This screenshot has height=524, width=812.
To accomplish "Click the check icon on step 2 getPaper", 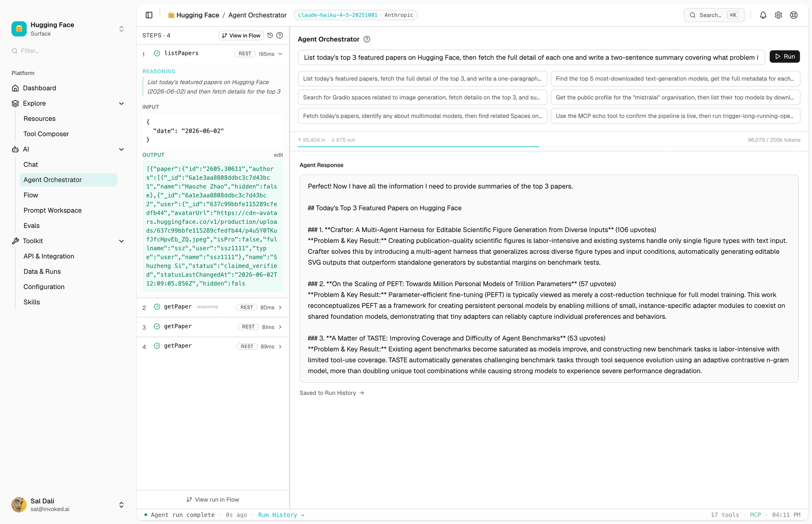I will tap(157, 307).
